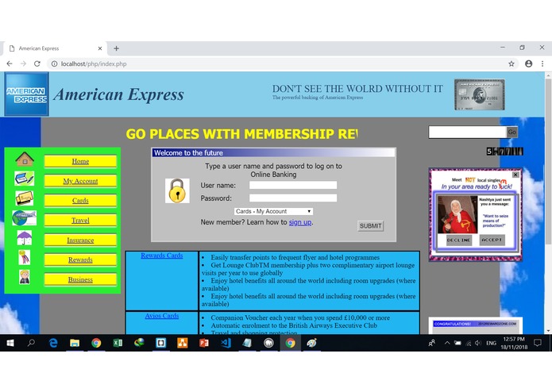Click the visitor counter digits
This screenshot has height=392, width=552.
[504, 152]
